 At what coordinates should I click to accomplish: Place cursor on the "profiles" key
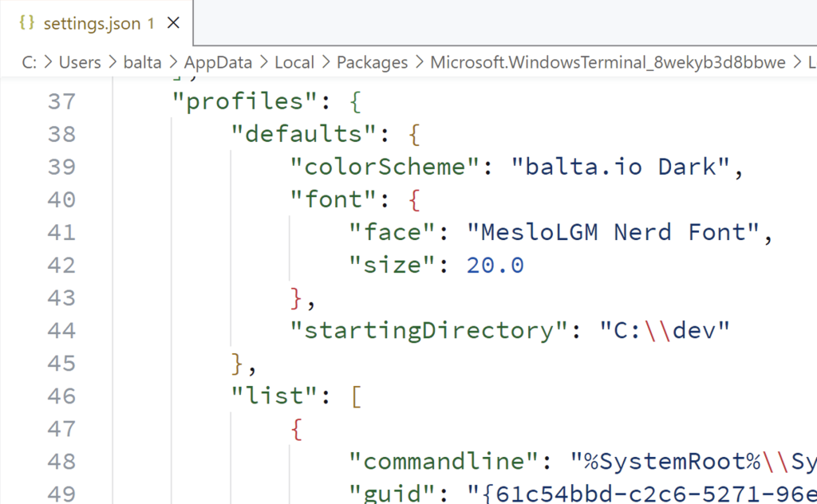244,101
